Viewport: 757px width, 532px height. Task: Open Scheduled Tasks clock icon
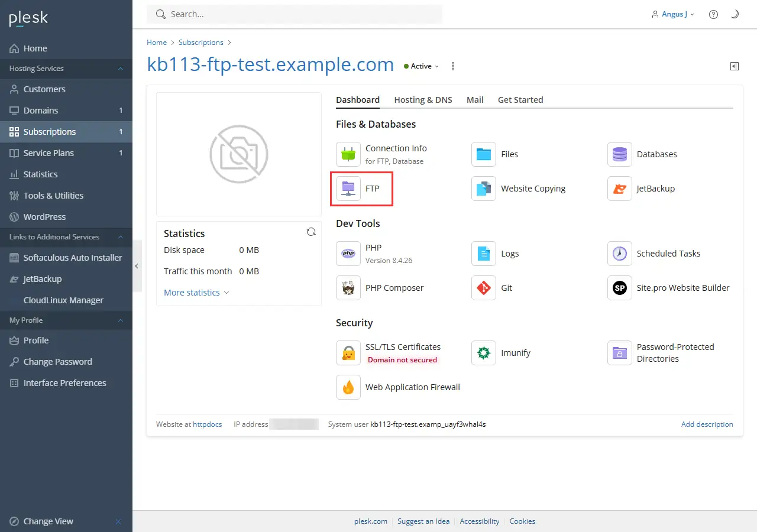click(x=620, y=254)
